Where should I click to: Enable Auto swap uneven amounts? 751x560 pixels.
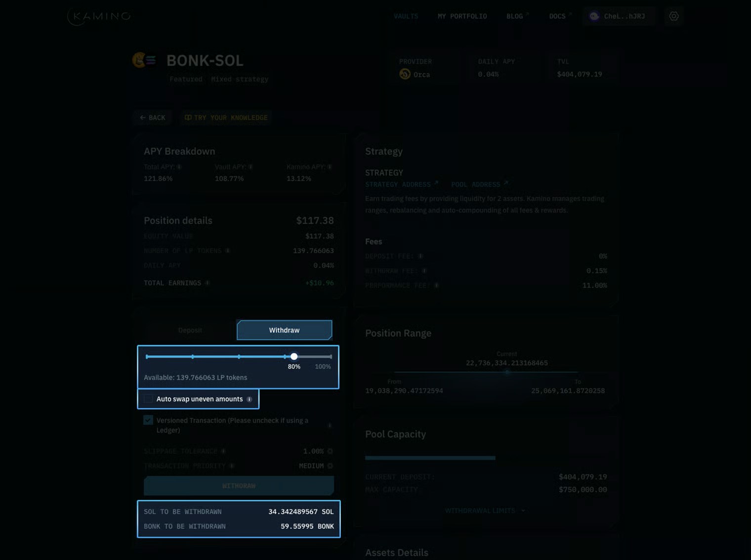(148, 399)
